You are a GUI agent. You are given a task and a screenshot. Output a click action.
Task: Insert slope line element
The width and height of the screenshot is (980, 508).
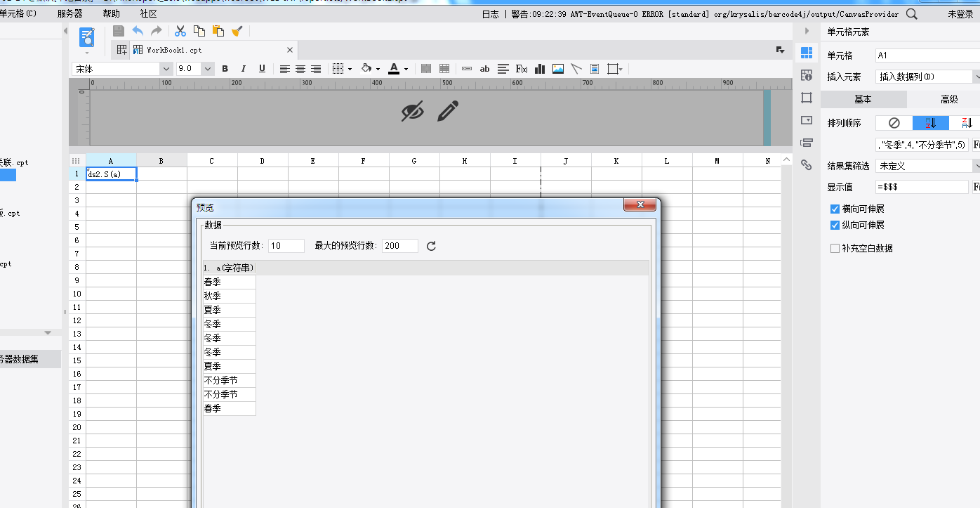point(576,69)
